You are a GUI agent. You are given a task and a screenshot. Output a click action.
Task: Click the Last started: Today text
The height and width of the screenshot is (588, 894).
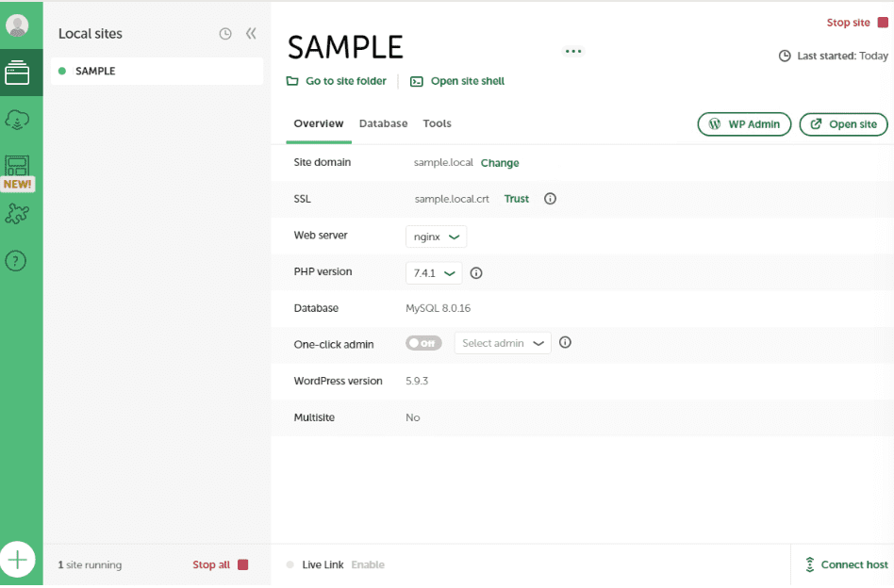pyautogui.click(x=843, y=56)
